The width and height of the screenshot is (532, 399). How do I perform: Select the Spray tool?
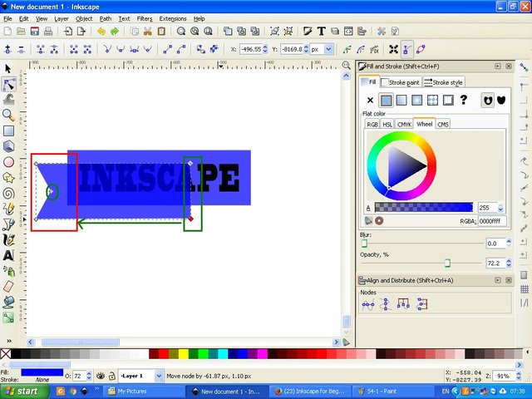coord(8,271)
